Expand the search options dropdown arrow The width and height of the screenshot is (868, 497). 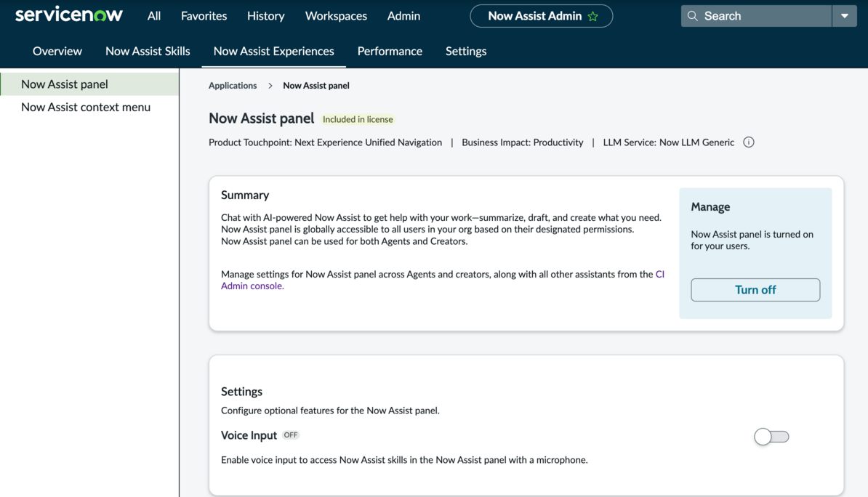pos(845,16)
